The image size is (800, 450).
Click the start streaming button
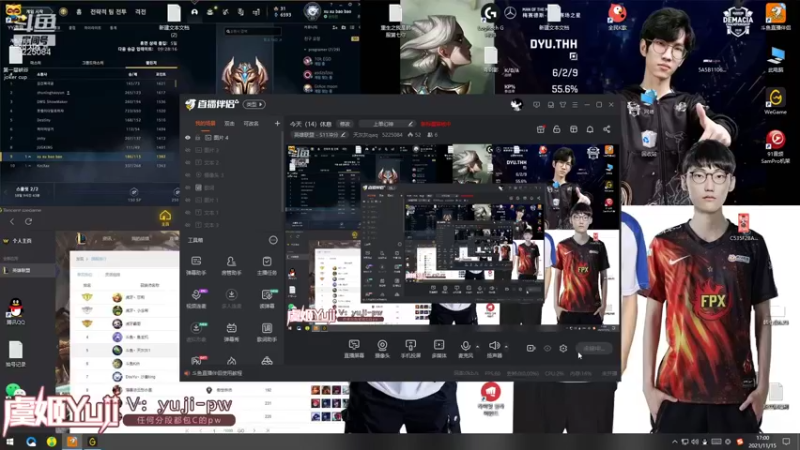click(594, 348)
